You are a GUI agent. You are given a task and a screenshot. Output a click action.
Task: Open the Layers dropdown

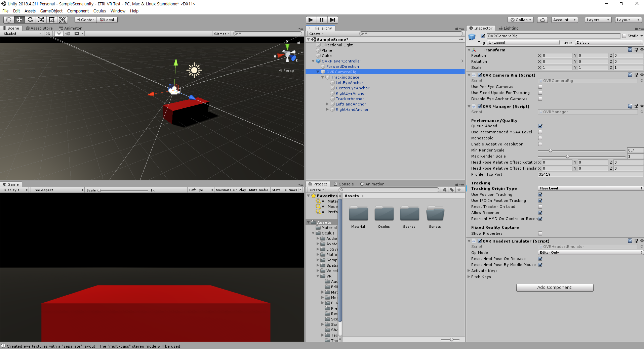coord(598,20)
